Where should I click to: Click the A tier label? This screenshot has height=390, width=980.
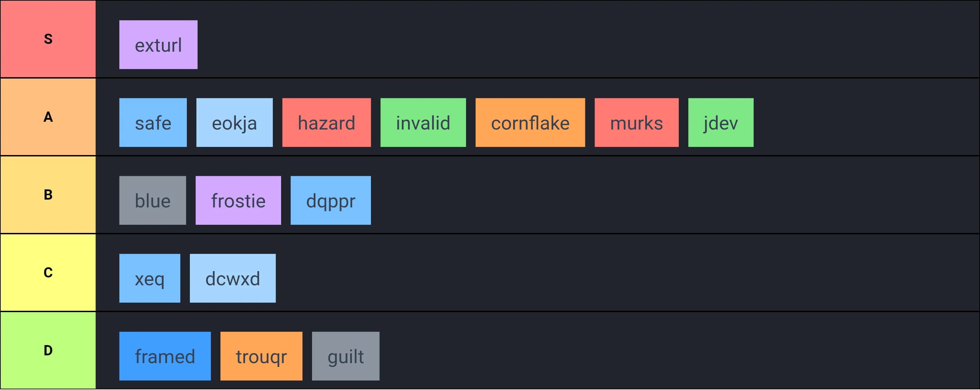click(48, 117)
